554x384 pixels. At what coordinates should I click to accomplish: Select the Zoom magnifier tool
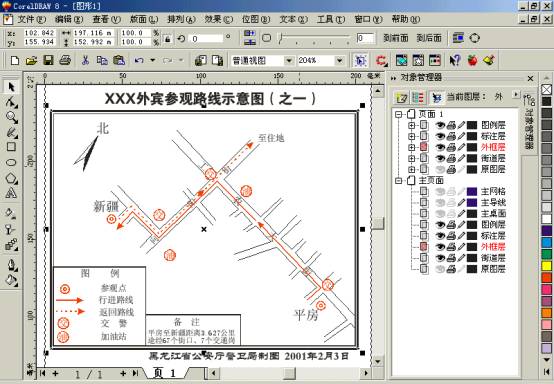tap(11, 117)
